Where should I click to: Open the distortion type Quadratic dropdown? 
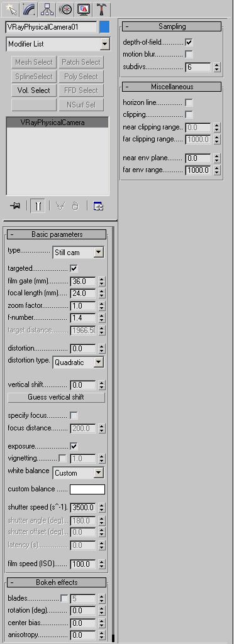(98, 363)
